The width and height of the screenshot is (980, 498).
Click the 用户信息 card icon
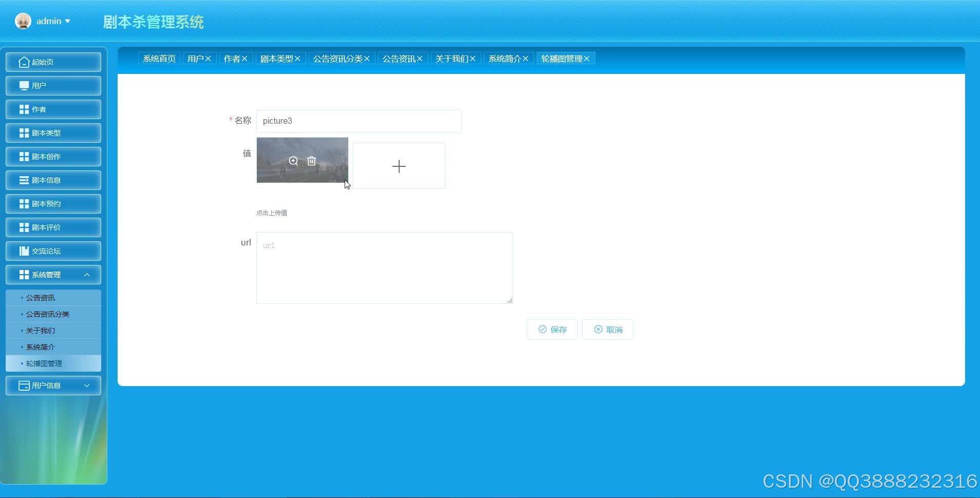pyautogui.click(x=24, y=386)
